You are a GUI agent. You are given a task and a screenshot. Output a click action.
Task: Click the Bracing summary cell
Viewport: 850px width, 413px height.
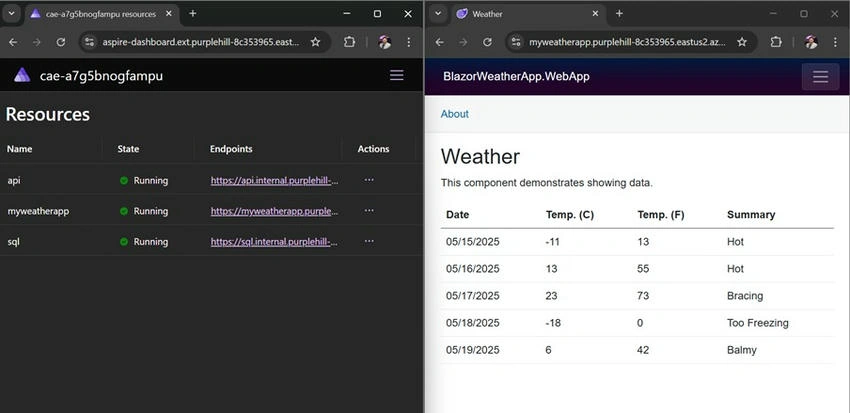coord(745,296)
